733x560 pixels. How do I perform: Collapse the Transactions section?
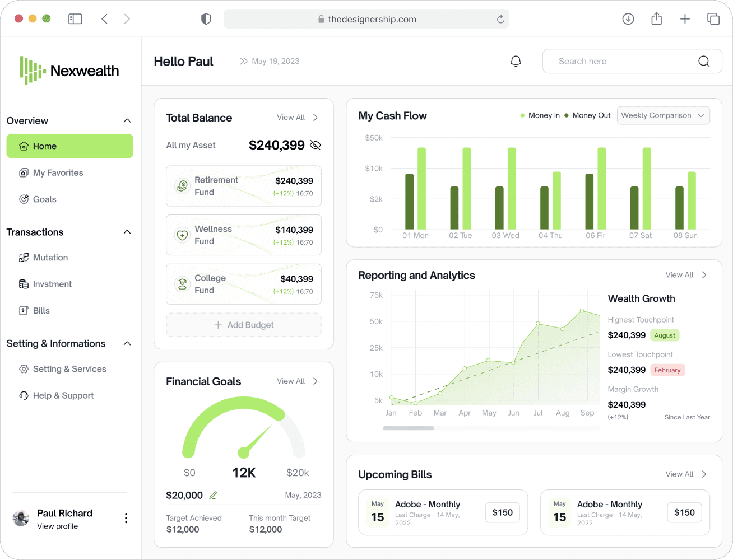(127, 232)
